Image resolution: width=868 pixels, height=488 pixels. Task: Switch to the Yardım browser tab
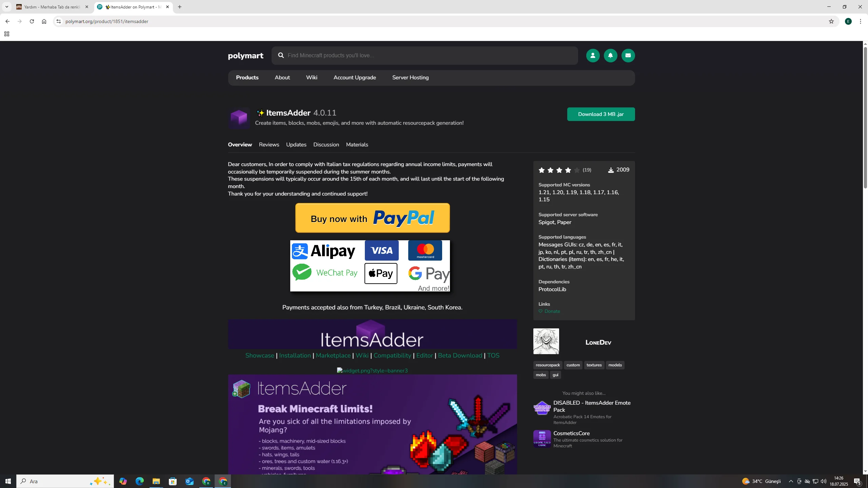click(53, 7)
